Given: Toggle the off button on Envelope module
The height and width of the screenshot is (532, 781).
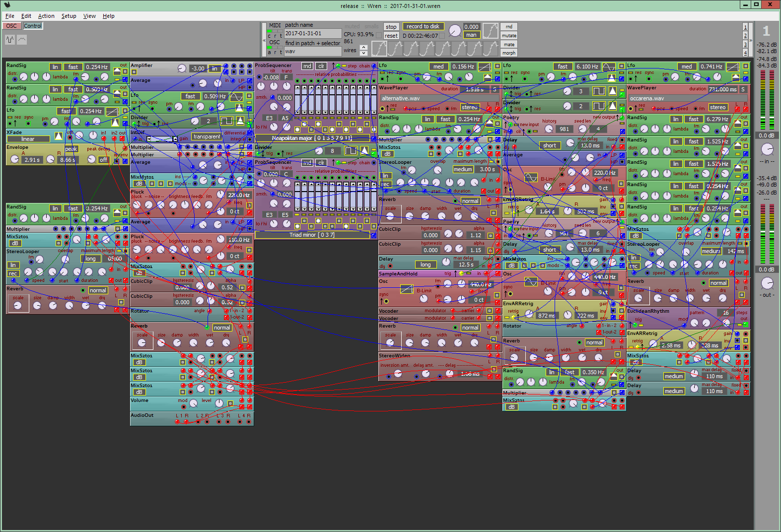Looking at the screenshot, I should 103,160.
